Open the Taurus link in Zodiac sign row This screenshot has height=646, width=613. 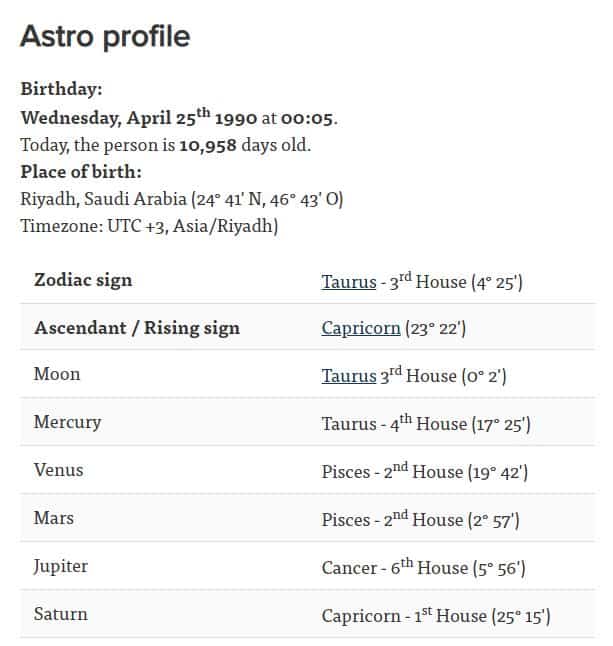tap(348, 282)
